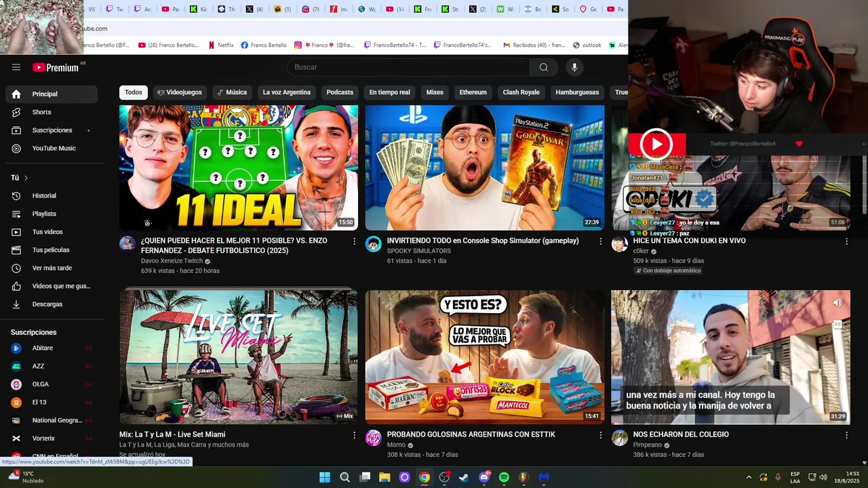This screenshot has width=868, height=488.
Task: Open File Explorer from the taskbar
Action: tap(384, 477)
